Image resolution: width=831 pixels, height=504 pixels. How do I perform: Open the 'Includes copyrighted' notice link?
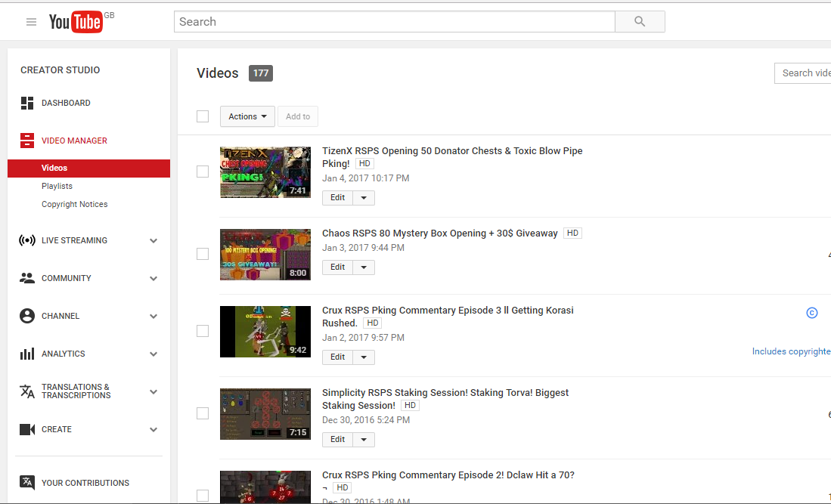tap(791, 351)
